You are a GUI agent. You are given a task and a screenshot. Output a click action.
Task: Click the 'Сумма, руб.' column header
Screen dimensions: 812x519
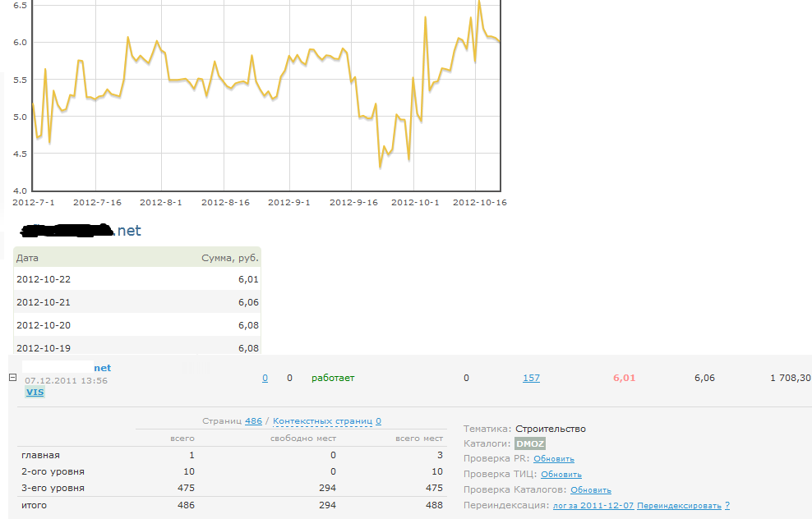(x=230, y=257)
